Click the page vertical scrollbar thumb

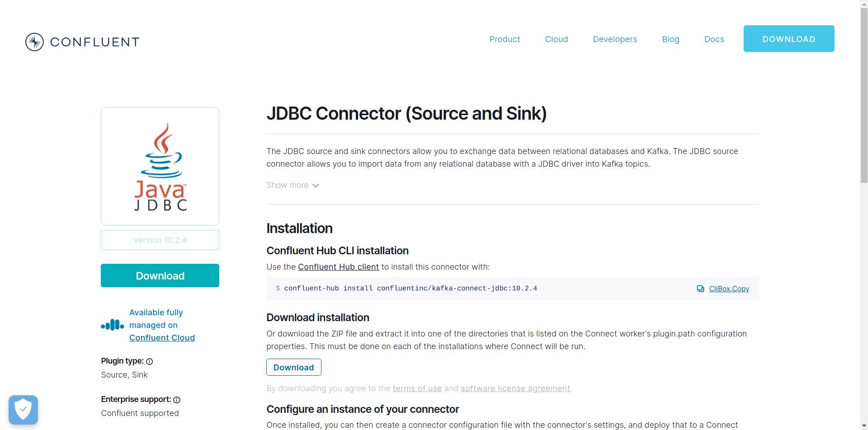point(864,95)
